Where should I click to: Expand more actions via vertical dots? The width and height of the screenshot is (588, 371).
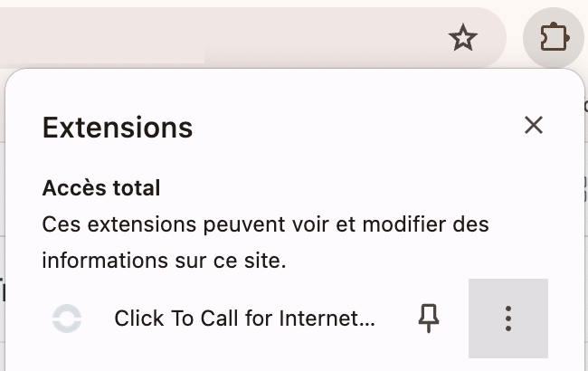pyautogui.click(x=508, y=319)
